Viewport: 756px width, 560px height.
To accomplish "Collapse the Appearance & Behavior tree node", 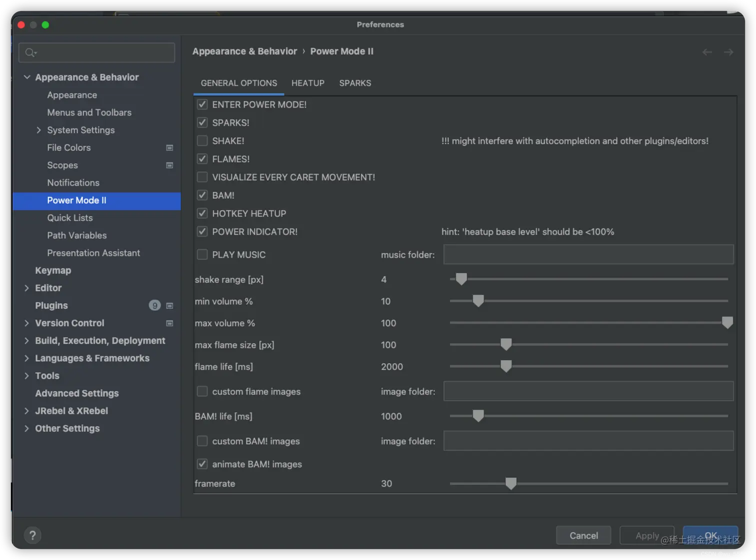I will 27,77.
